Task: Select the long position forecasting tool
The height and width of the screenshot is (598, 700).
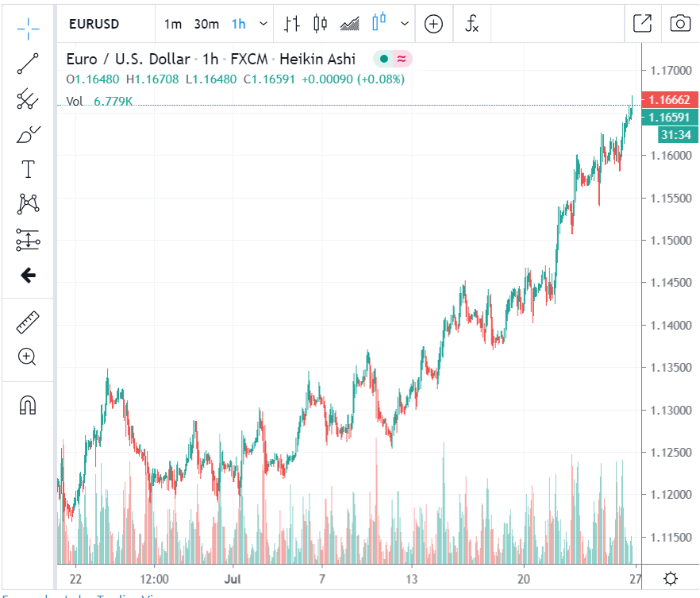Action: click(x=28, y=240)
